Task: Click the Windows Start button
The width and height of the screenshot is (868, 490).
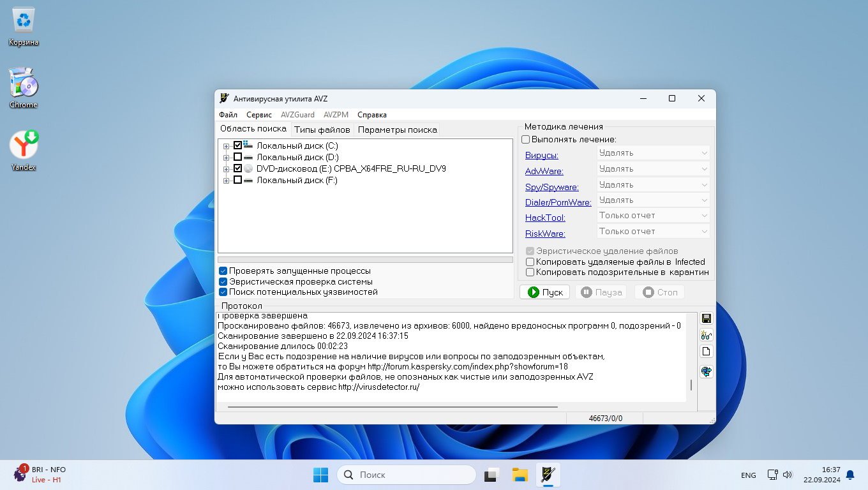Action: point(320,475)
